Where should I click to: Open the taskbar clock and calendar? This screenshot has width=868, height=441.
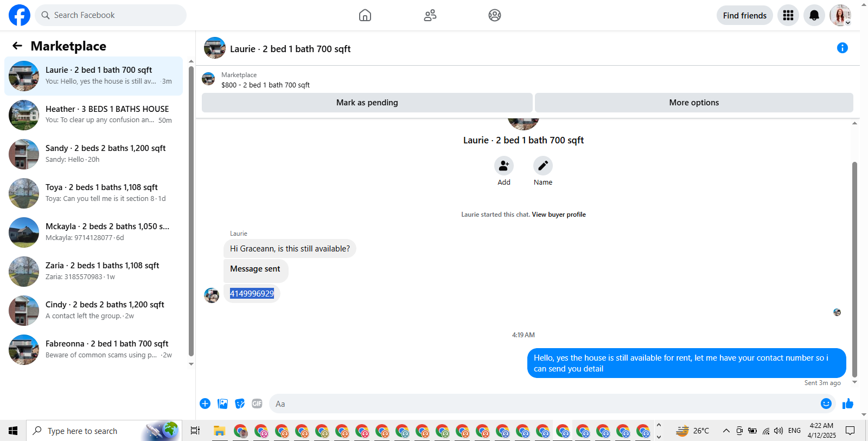coord(822,431)
